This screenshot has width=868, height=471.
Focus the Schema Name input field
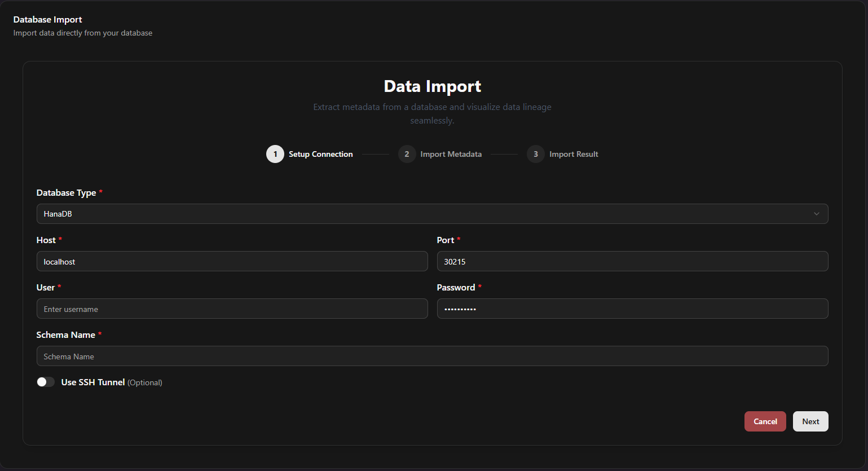point(432,356)
